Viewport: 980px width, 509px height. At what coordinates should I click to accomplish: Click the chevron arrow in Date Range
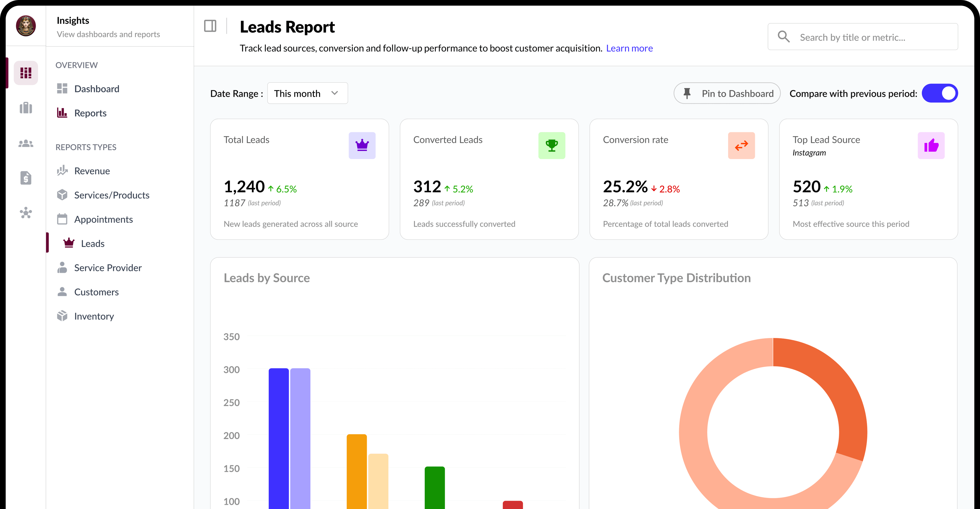(334, 93)
